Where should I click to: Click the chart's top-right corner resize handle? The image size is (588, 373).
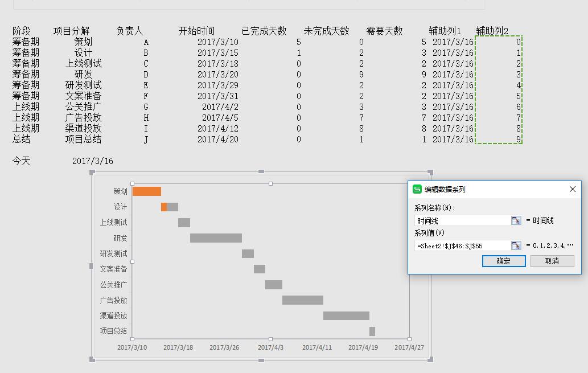click(x=430, y=172)
